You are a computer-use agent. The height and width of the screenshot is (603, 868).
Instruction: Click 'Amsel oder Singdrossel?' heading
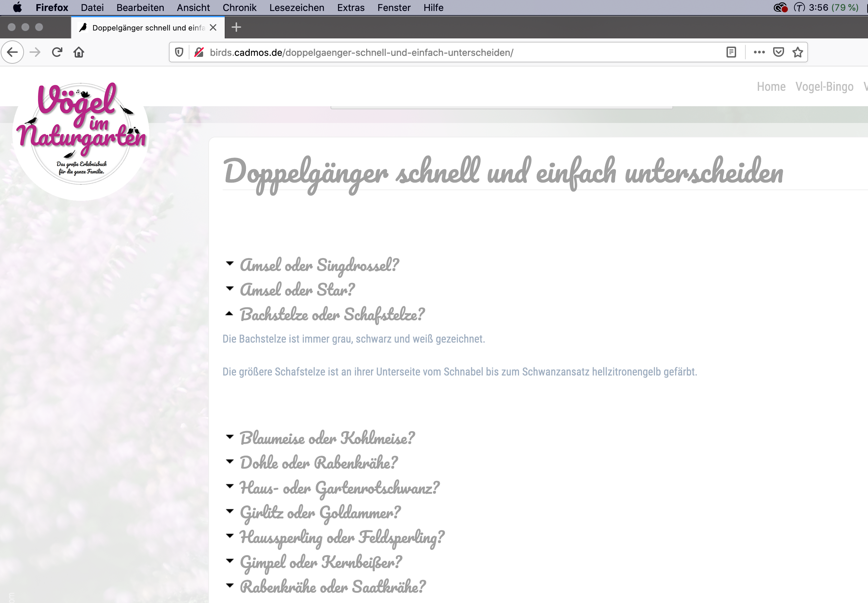coord(320,265)
